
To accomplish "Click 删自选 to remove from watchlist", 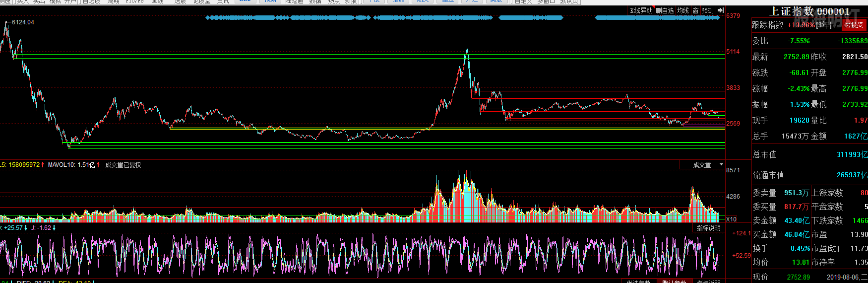I will [x=665, y=10].
